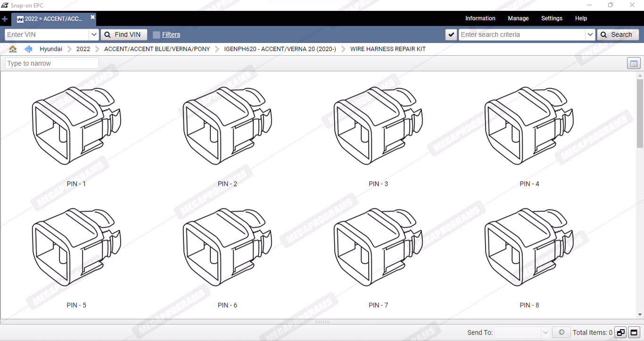This screenshot has width=644, height=341.
Task: Open the Send To dropdown
Action: tap(545, 333)
